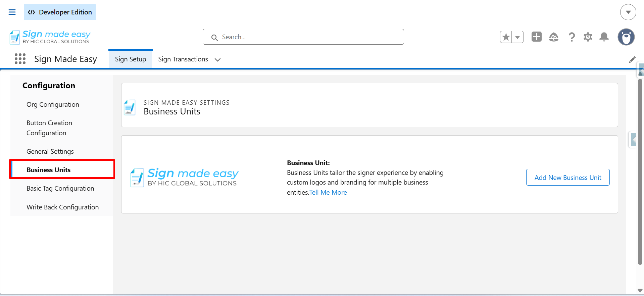The height and width of the screenshot is (296, 644).
Task: Select General Settings in sidebar
Action: pos(50,151)
